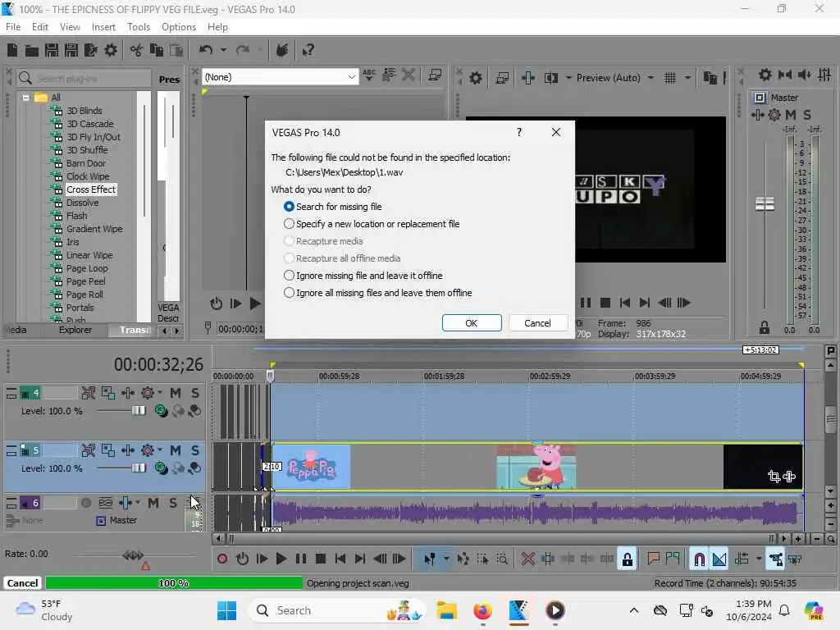840x630 pixels.
Task: Click the Peppa Pig title clip thumbnail
Action: [x=311, y=467]
